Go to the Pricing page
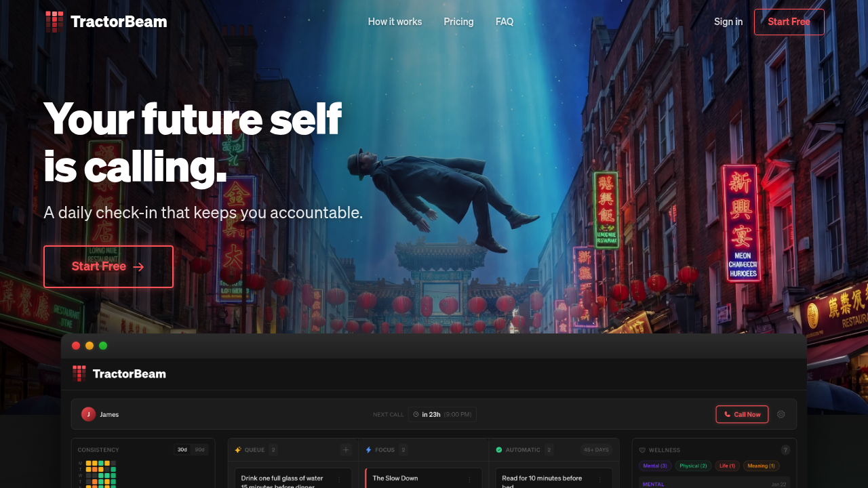The height and width of the screenshot is (488, 868). (458, 22)
